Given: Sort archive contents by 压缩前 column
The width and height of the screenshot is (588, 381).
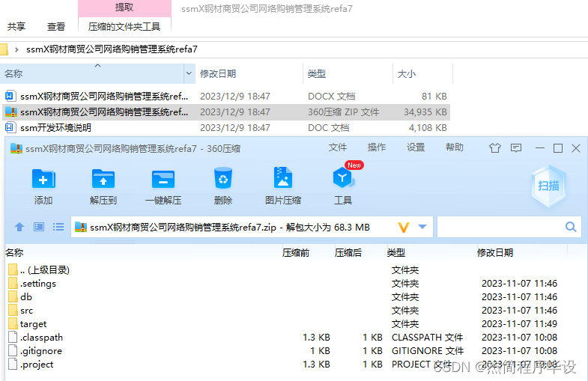Looking at the screenshot, I should click(296, 253).
